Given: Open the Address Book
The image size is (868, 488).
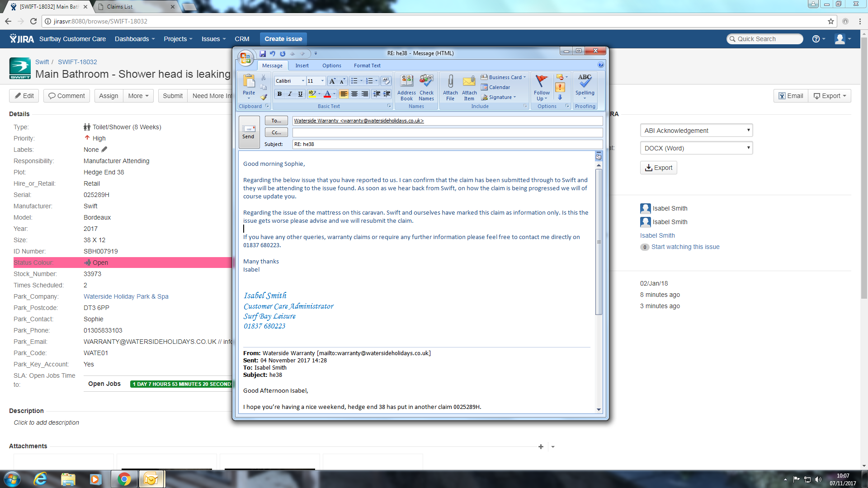Looking at the screenshot, I should click(x=406, y=87).
